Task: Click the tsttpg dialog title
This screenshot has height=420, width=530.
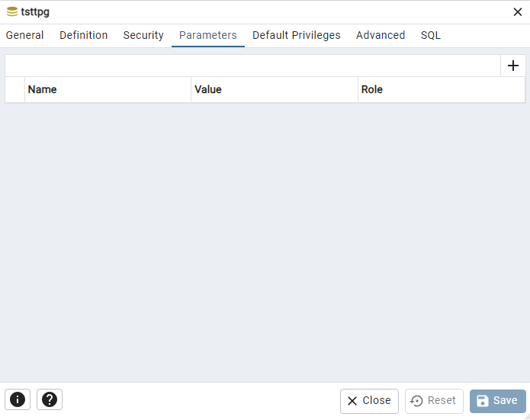Action: [35, 12]
